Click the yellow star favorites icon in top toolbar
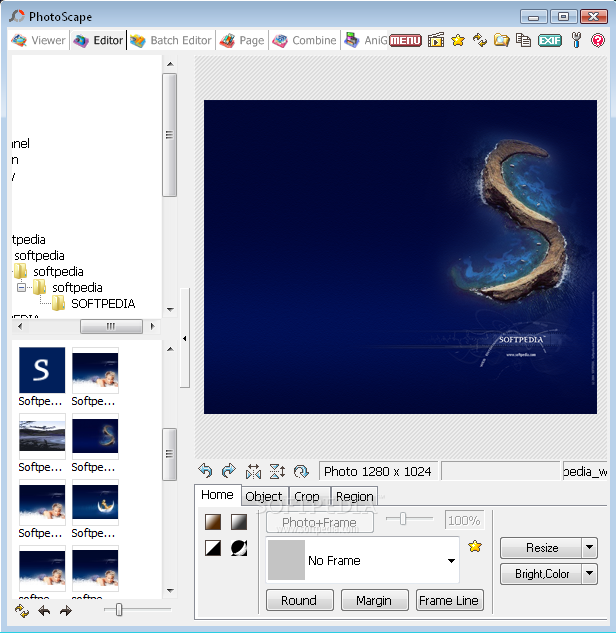Viewport: 616px width, 633px height. point(458,40)
